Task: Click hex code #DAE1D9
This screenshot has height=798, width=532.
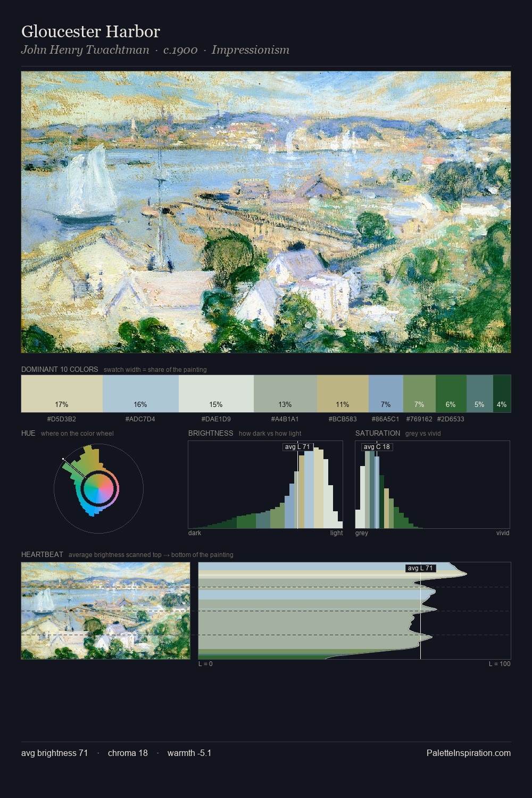Action: pos(216,419)
